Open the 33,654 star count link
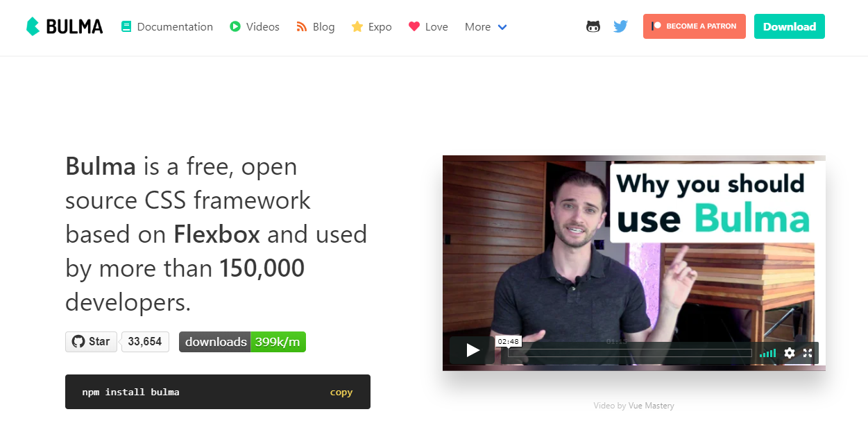Image resolution: width=868 pixels, height=423 pixels. pos(145,342)
